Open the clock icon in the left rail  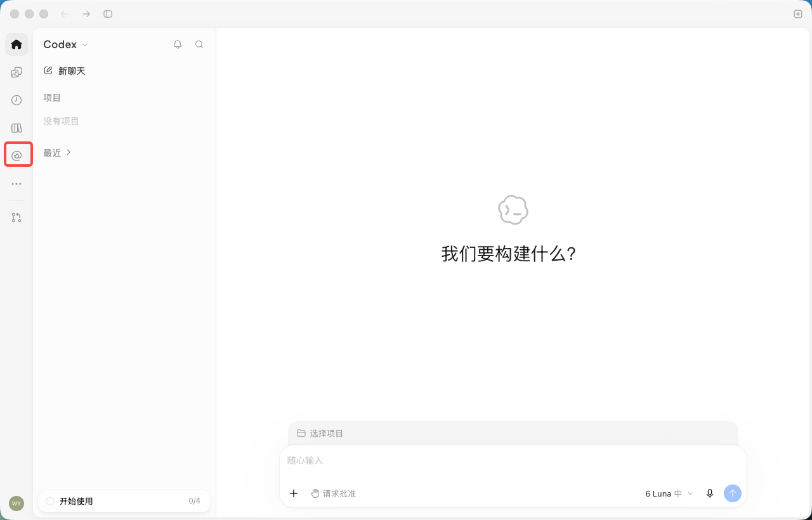click(x=16, y=100)
